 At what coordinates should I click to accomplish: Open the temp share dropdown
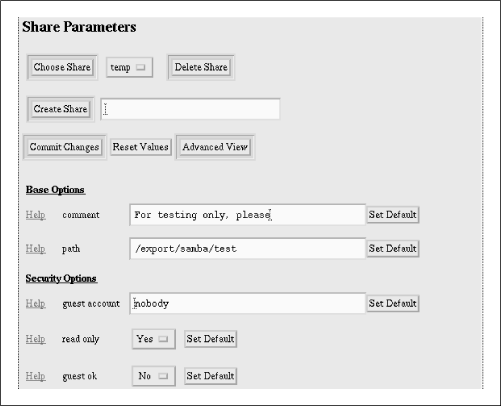coord(129,68)
